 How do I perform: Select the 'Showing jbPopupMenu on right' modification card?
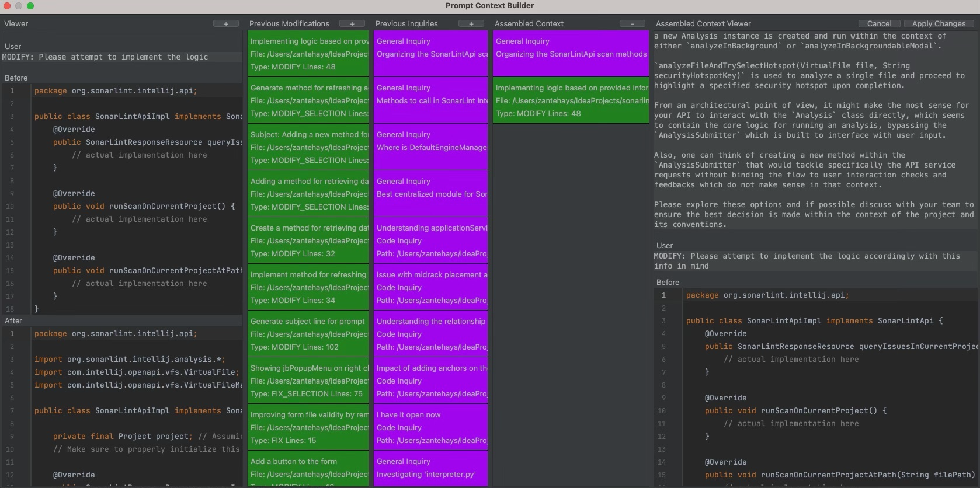[308, 381]
